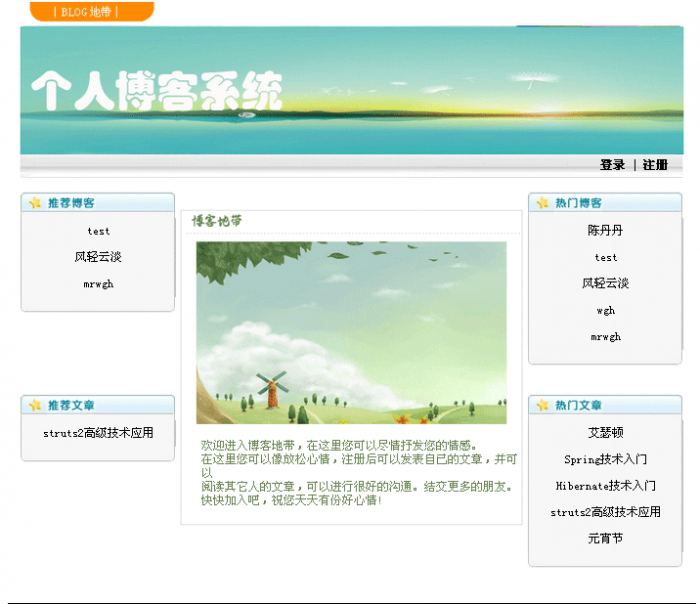The width and height of the screenshot is (700, 604).
Task: Click the 个人博客系统 banner title
Action: [x=157, y=92]
